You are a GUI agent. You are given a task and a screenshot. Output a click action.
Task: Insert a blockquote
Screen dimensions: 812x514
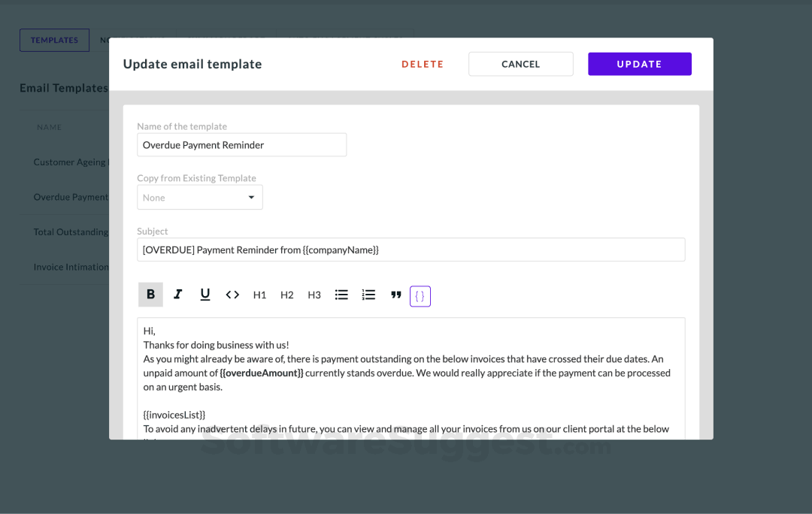[x=395, y=295]
